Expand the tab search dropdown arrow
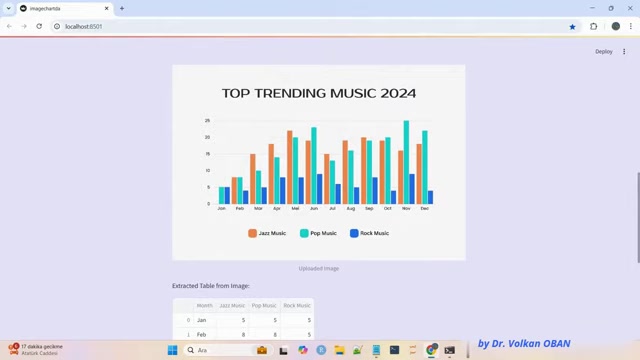 click(x=8, y=8)
